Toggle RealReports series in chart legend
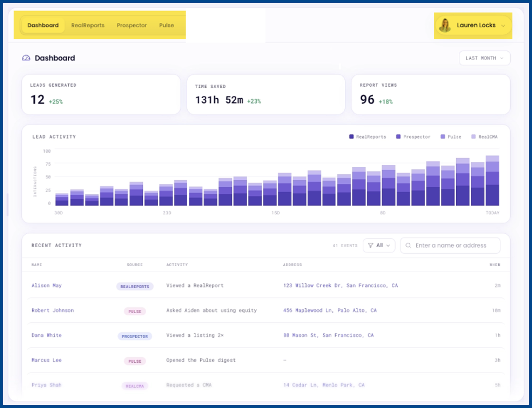532x408 pixels. click(x=367, y=137)
